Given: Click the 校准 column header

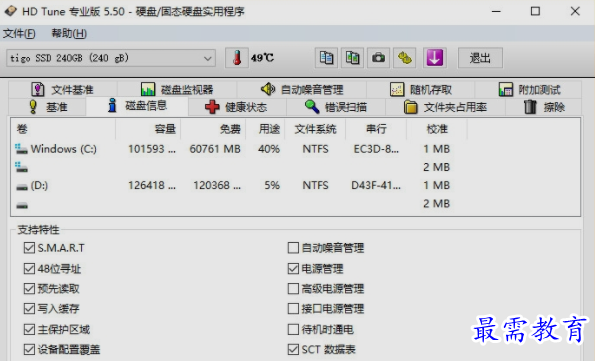Looking at the screenshot, I should [x=437, y=129].
